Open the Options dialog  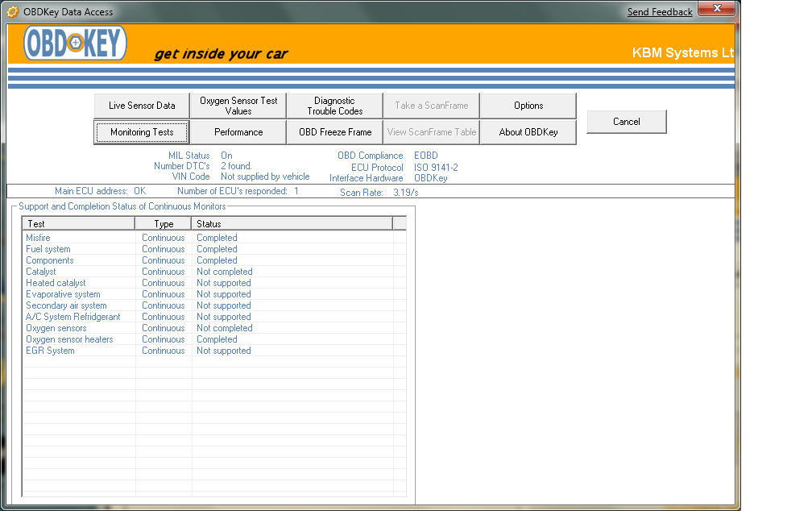(528, 106)
